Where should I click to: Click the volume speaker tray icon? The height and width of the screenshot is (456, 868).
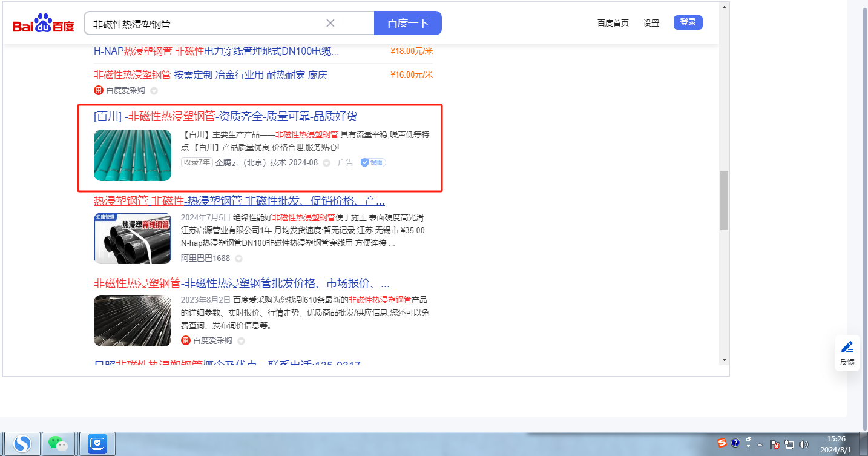click(804, 444)
